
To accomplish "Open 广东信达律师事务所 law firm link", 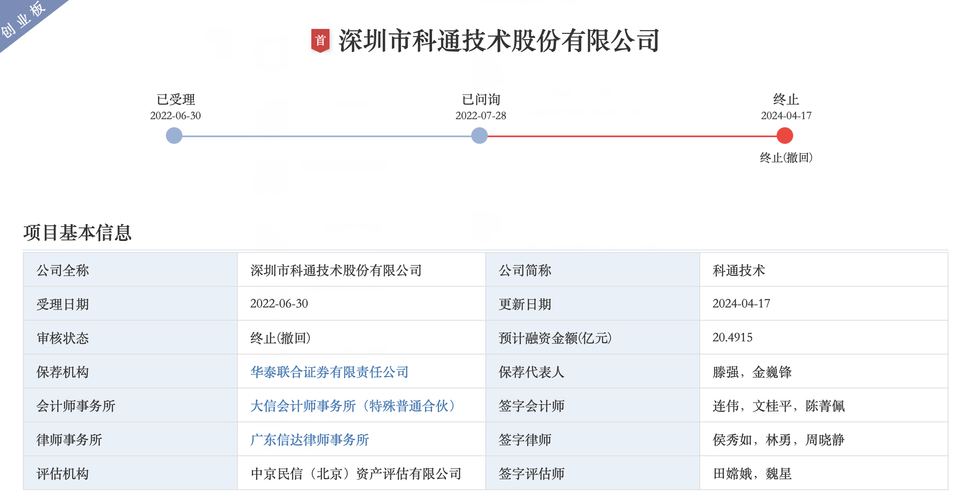I will point(309,440).
